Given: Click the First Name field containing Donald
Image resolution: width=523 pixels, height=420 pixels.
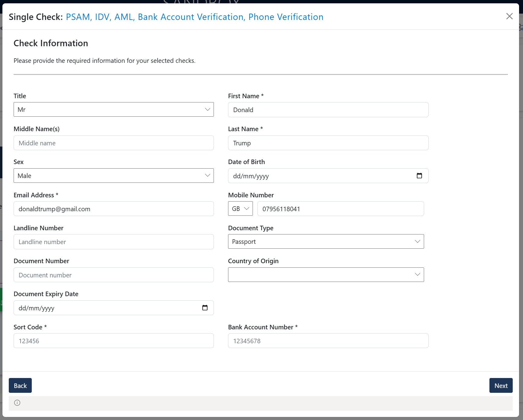Looking at the screenshot, I should [328, 110].
